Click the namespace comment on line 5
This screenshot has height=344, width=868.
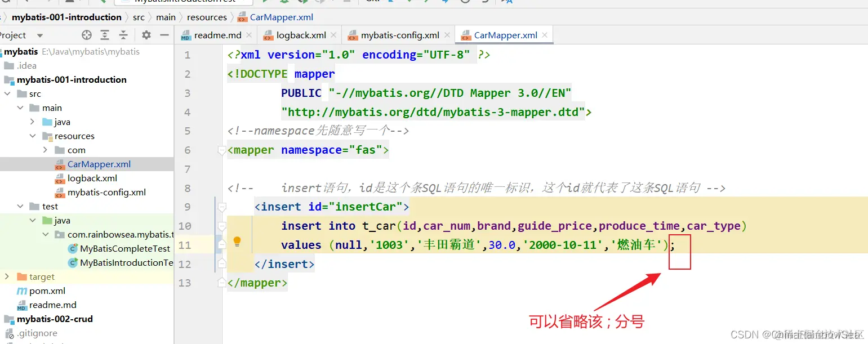pyautogui.click(x=318, y=131)
